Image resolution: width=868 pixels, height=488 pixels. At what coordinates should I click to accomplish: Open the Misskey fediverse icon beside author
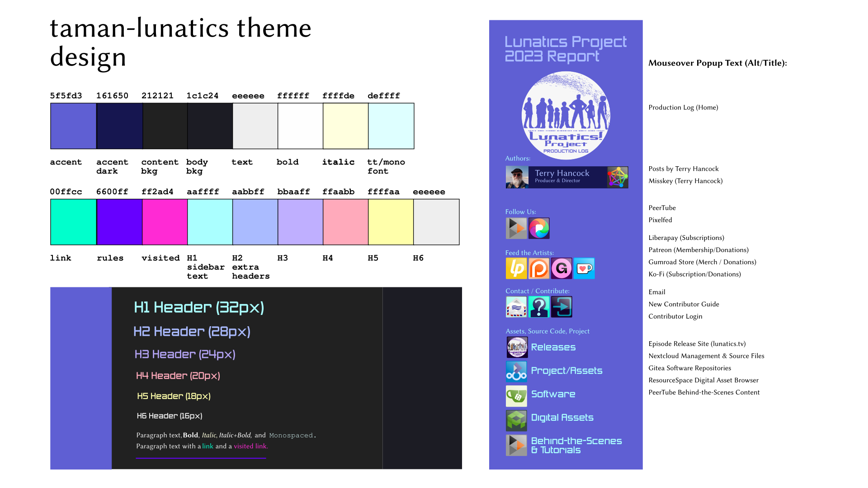(617, 177)
